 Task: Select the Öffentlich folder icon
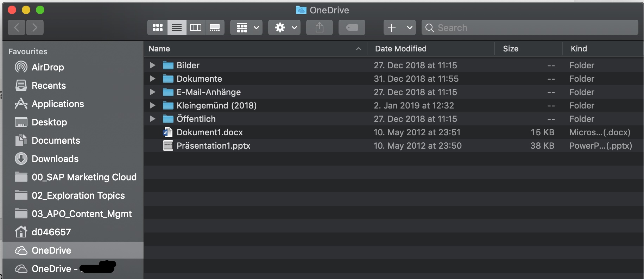168,119
